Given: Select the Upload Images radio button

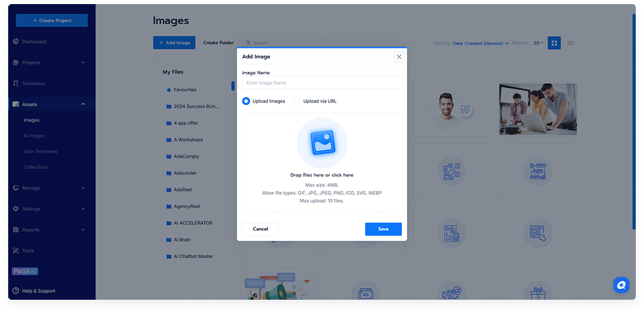Looking at the screenshot, I should tap(246, 101).
